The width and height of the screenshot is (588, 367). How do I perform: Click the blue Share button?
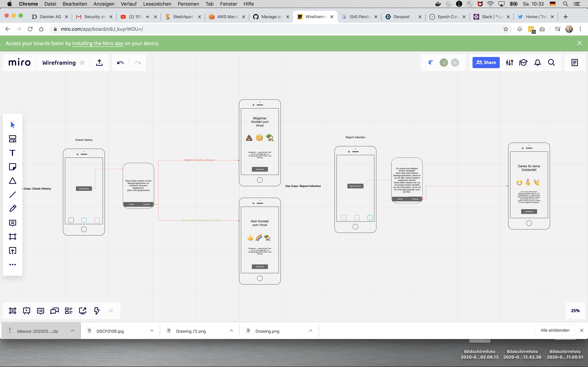coord(486,63)
